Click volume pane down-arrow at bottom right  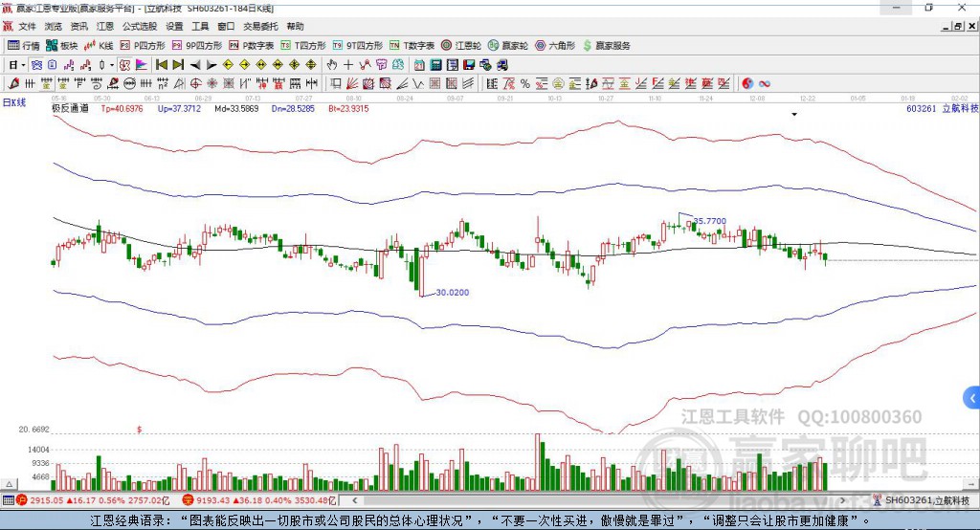(x=971, y=484)
